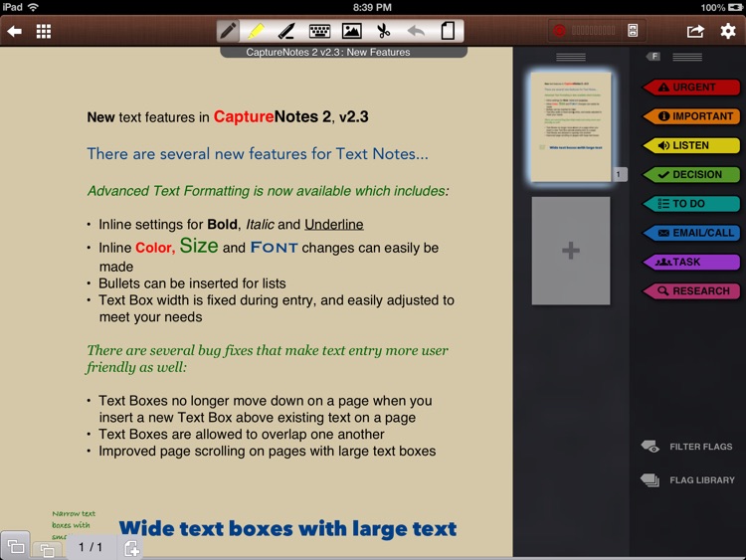Screen dimensions: 746x560
Task: Tap the second page layout icon
Action: pos(47,550)
